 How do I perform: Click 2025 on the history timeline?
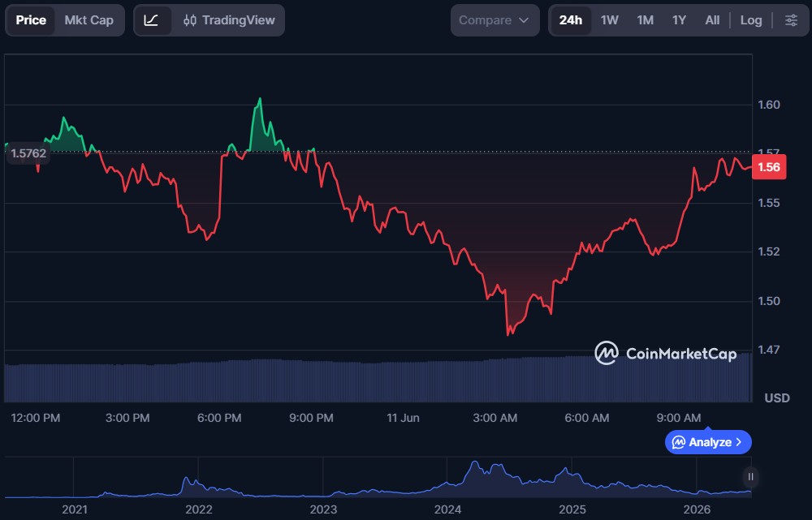click(x=572, y=509)
